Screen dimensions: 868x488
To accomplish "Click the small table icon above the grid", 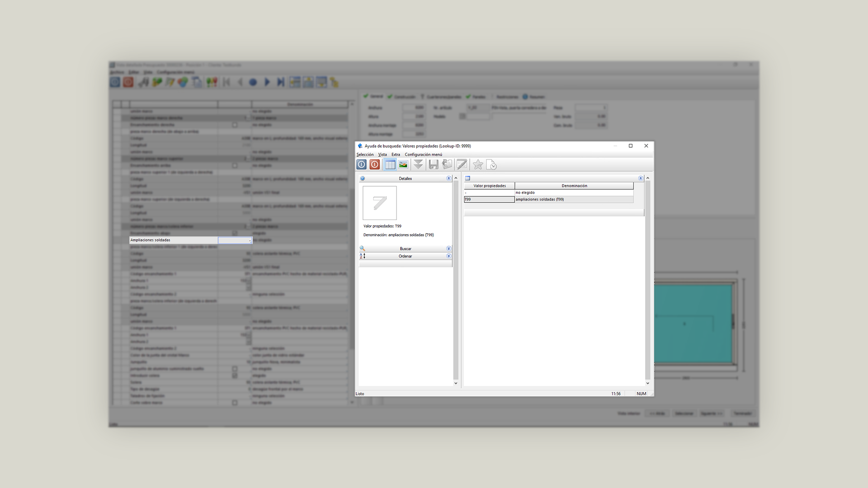I will [x=468, y=178].
